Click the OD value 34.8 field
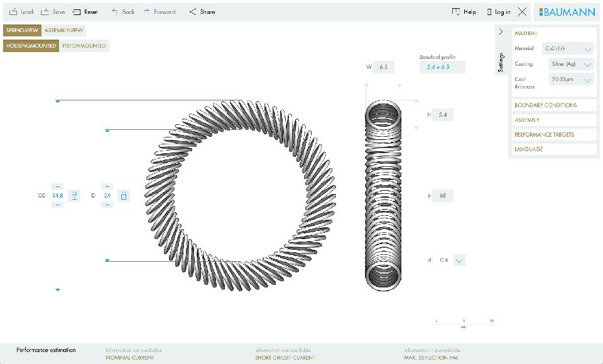The image size is (603, 364). click(58, 196)
